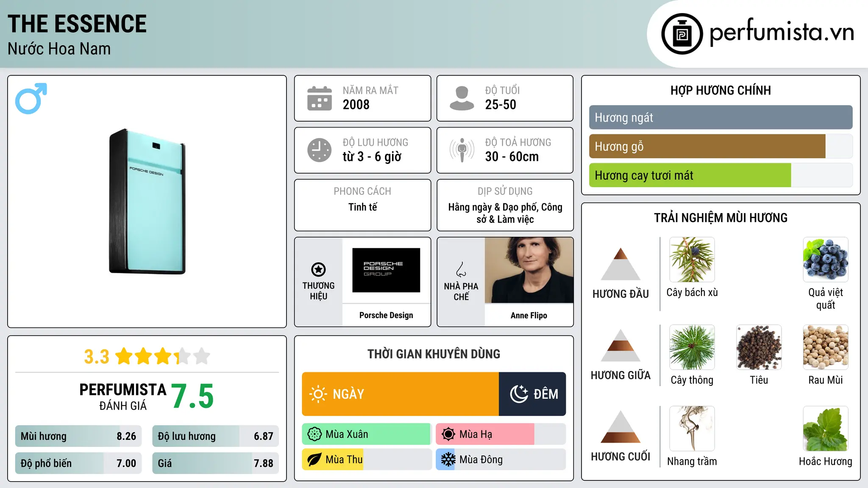Click the sun icon in the Ngày bar

[x=318, y=394]
